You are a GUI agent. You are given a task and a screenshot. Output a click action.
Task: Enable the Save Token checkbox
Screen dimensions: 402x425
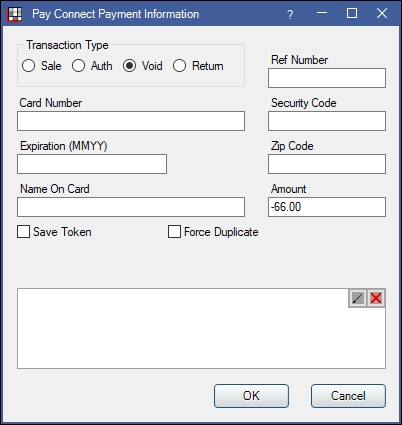[x=54, y=232]
